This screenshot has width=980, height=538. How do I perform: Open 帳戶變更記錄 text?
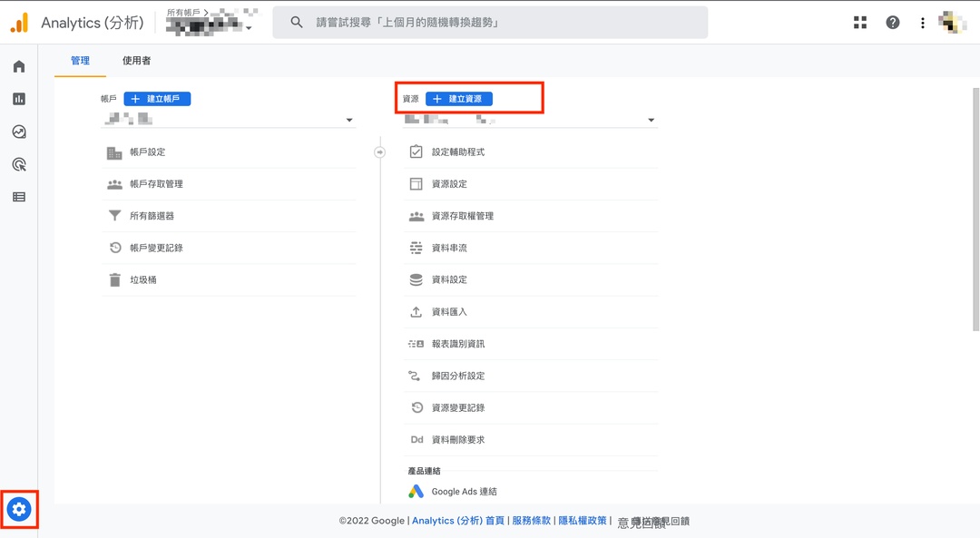156,248
